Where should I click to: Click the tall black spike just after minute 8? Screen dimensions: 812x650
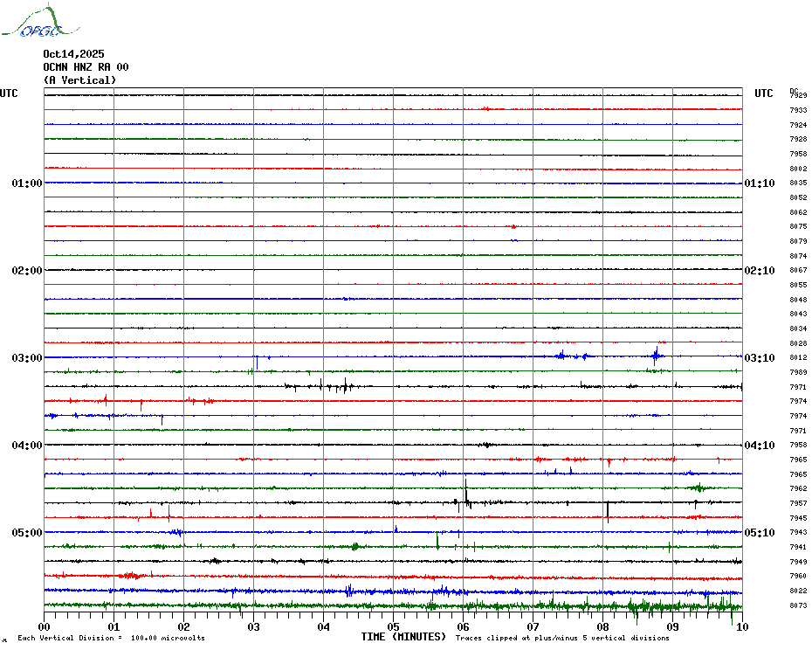coord(607,509)
